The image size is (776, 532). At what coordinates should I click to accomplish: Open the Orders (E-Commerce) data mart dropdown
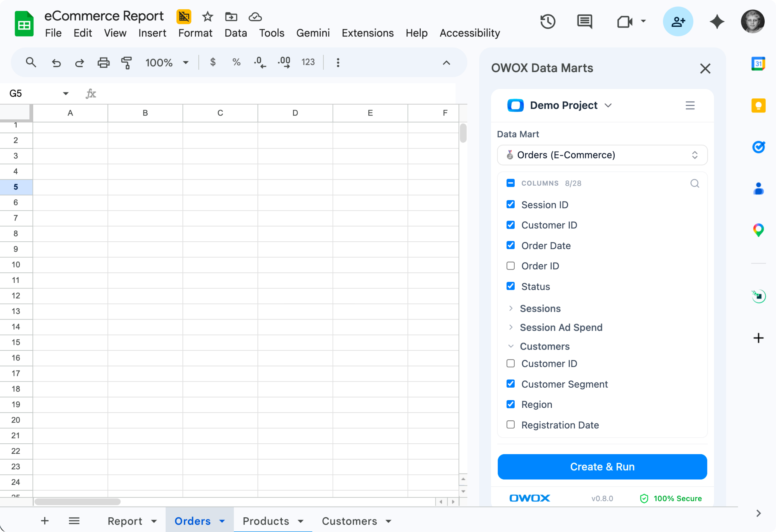pos(602,155)
